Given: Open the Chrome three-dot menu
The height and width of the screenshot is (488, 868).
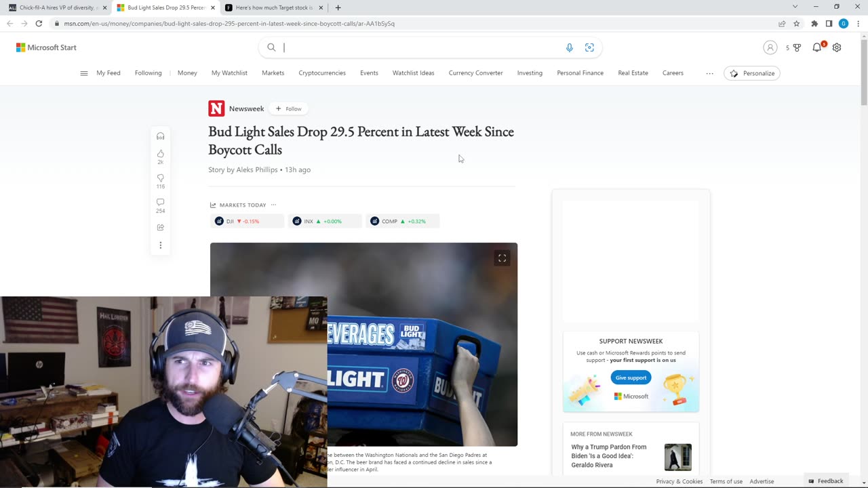Looking at the screenshot, I should [x=859, y=23].
